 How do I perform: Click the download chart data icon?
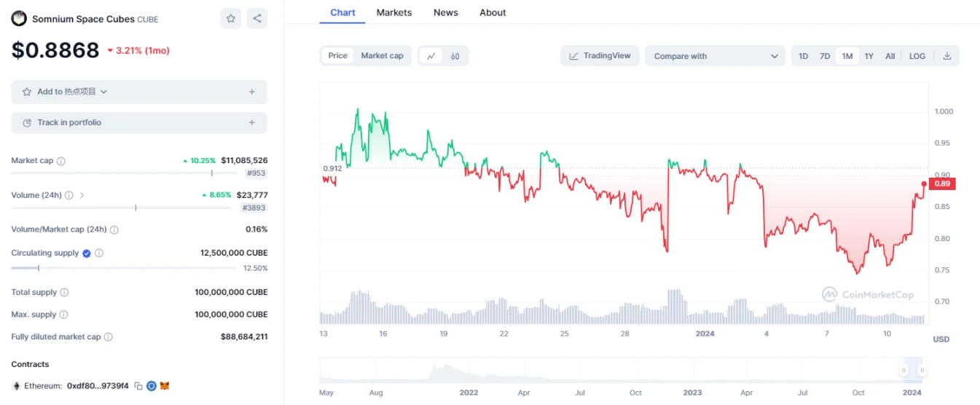[x=947, y=56]
